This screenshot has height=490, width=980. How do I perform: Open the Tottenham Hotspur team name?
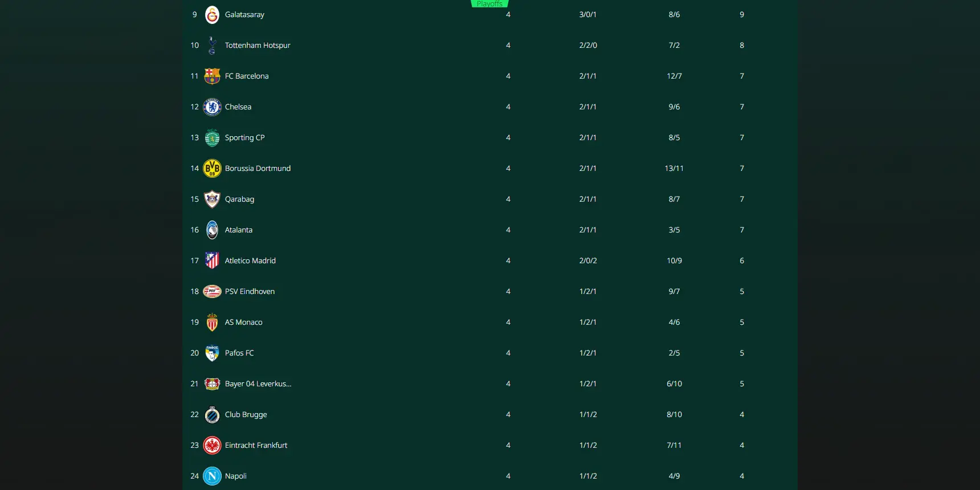pos(258,46)
